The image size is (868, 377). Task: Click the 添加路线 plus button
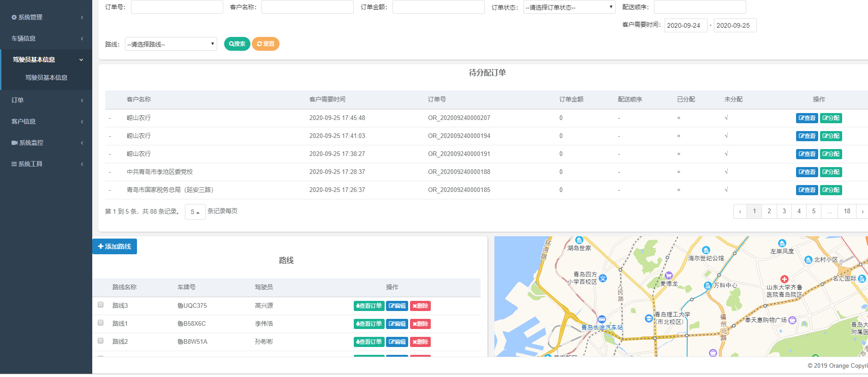pos(114,246)
